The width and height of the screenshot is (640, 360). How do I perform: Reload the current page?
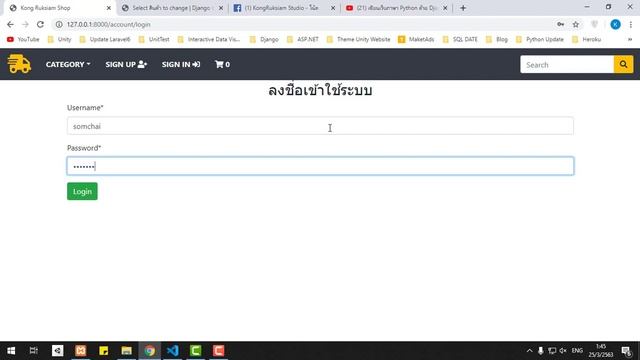pos(40,24)
